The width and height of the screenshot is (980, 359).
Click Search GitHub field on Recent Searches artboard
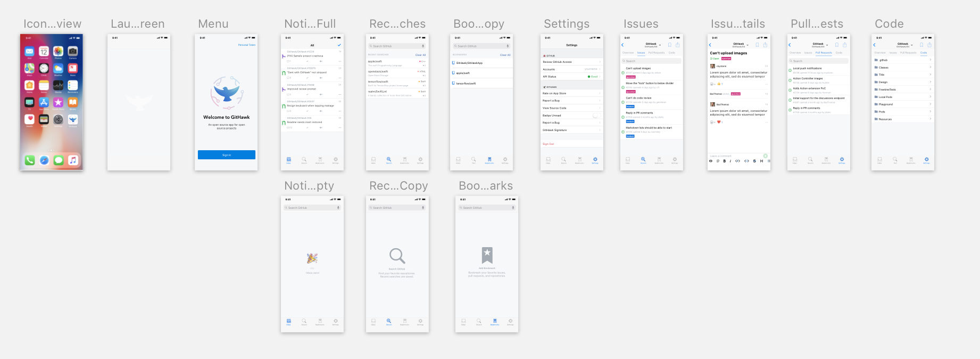tap(397, 46)
